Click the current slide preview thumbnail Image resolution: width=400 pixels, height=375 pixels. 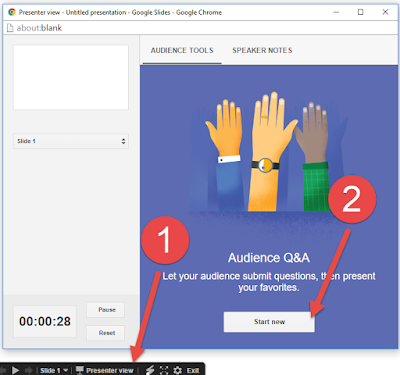(71, 77)
